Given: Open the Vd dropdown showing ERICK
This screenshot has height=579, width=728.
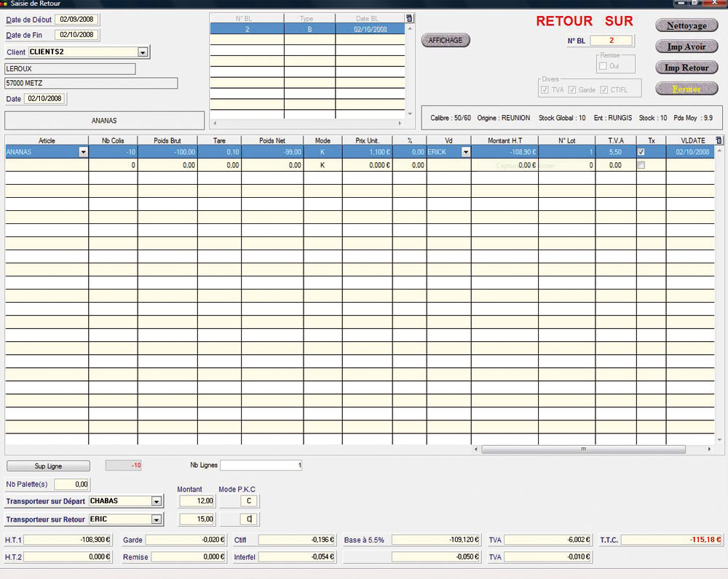Looking at the screenshot, I should 466,152.
